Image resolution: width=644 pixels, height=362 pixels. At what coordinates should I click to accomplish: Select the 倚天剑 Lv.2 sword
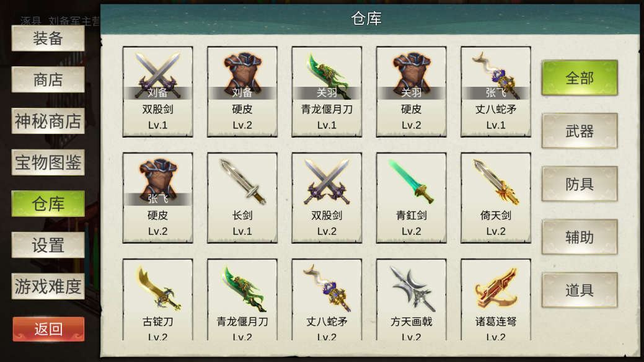tap(496, 198)
